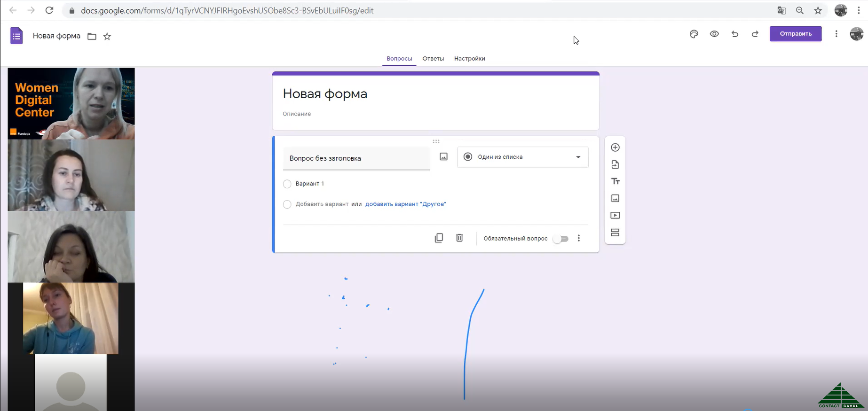Screen dimensions: 868x411
Task: Switch to the Настройки tab
Action: [469, 59]
